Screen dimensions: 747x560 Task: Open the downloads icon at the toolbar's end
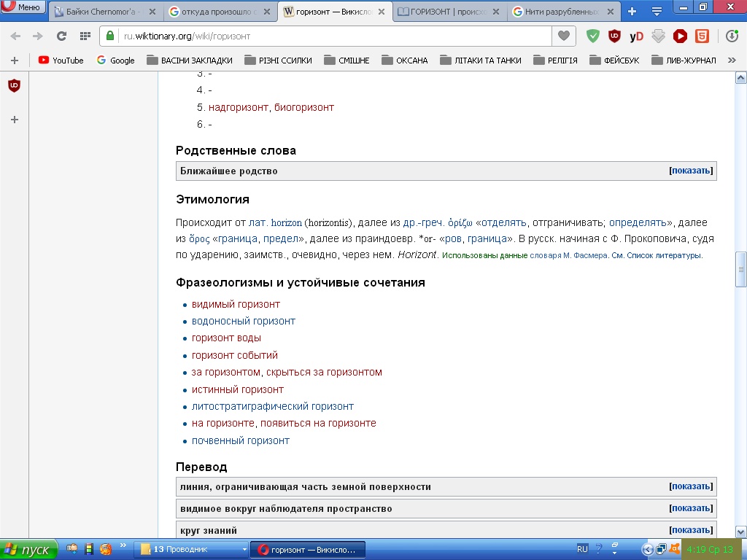point(732,36)
